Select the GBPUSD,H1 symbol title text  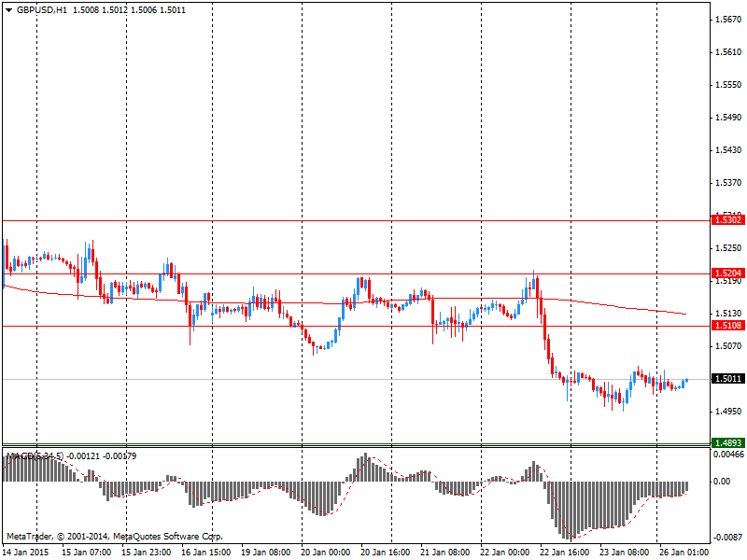click(42, 10)
